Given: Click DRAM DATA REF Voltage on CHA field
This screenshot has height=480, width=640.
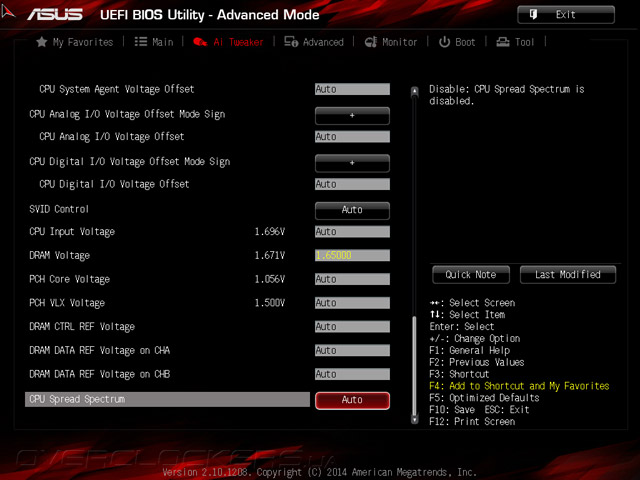Looking at the screenshot, I should click(x=352, y=350).
